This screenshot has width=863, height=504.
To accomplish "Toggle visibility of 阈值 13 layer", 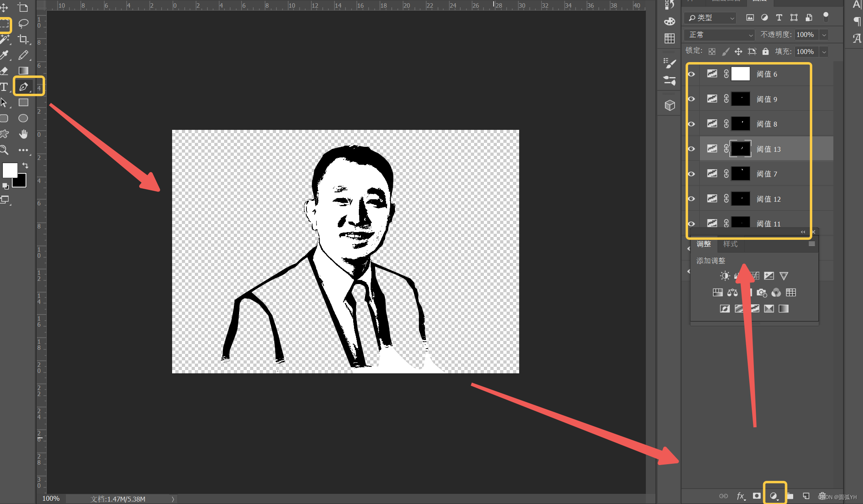I will 692,149.
